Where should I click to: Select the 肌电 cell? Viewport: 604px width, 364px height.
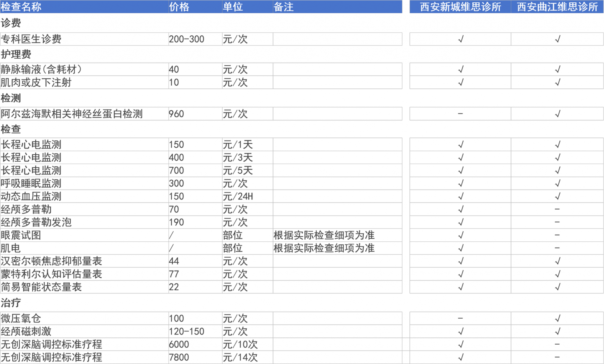click(x=84, y=248)
